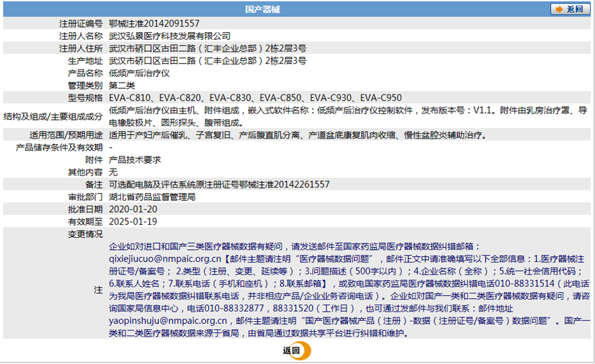Select management class value 第二类

122,85
